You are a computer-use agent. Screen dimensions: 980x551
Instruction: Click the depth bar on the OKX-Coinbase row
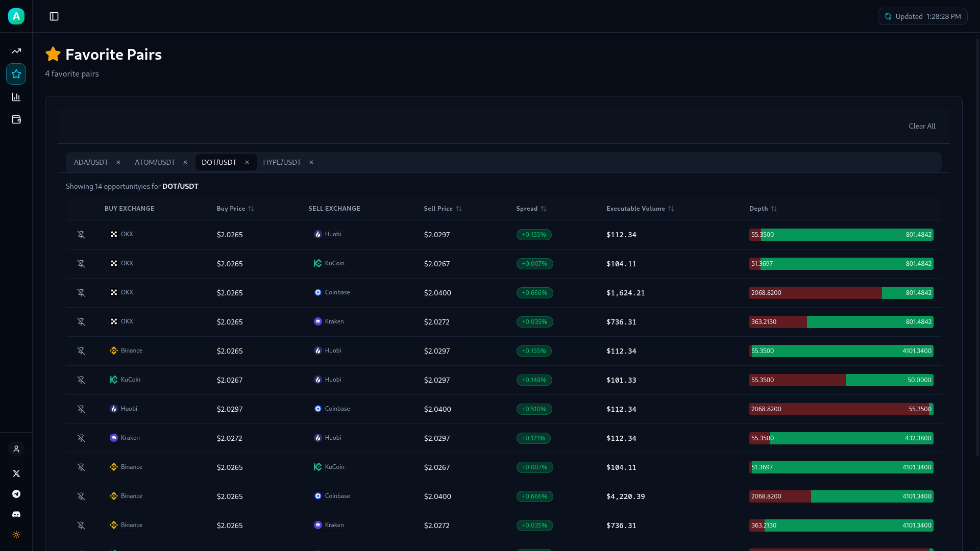coord(841,293)
